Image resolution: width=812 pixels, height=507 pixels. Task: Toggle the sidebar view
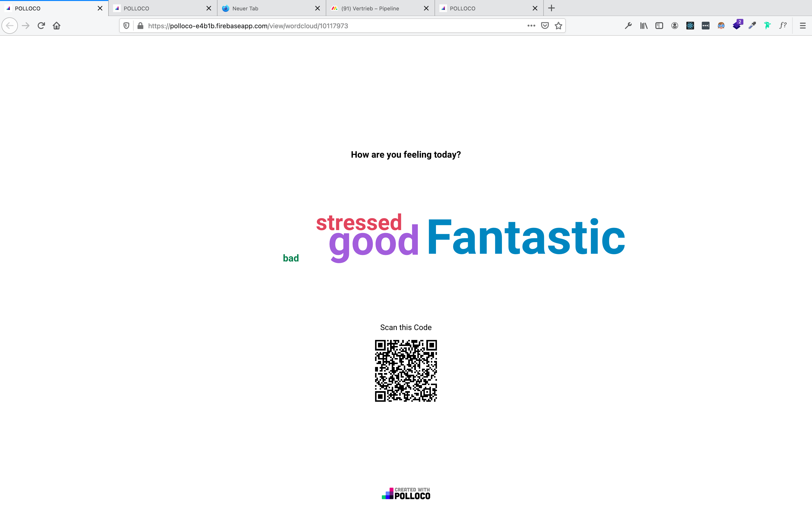coord(659,26)
